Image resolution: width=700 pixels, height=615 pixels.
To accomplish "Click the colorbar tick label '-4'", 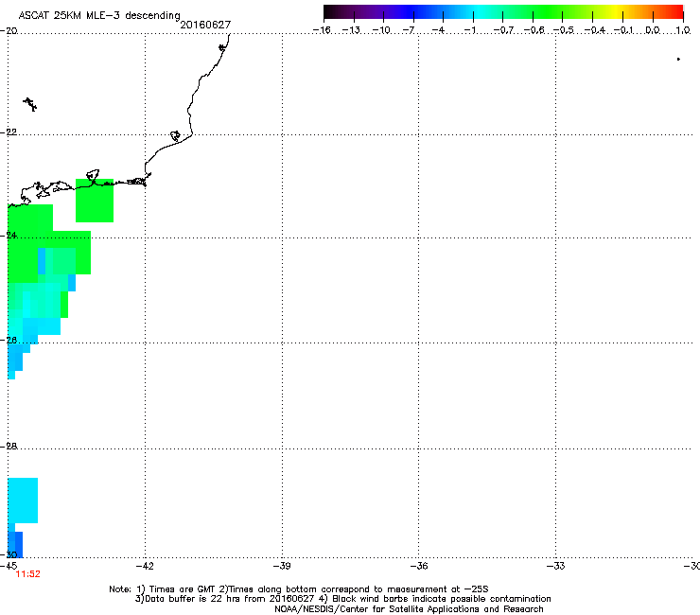I will [438, 30].
